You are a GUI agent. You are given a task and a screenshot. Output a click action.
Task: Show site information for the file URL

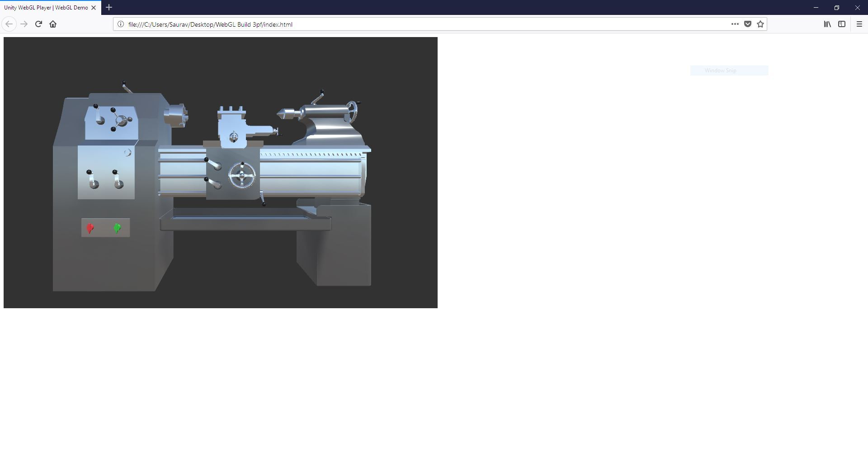click(x=121, y=24)
